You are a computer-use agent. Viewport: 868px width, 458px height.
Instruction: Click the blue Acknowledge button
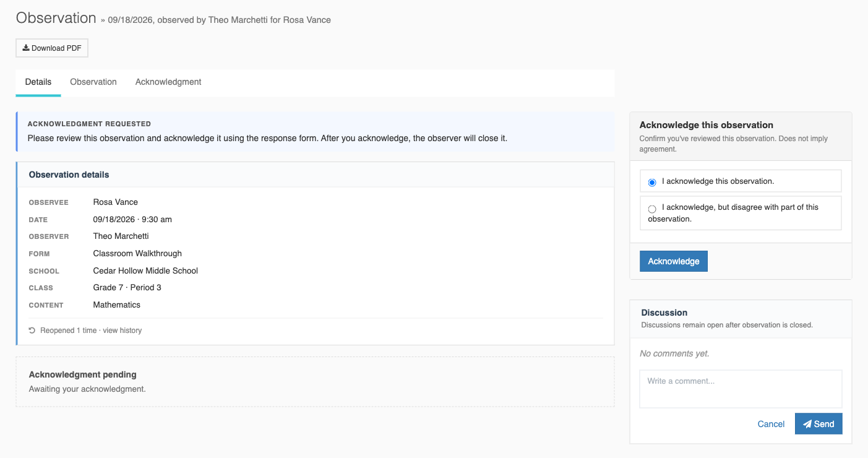pos(674,261)
